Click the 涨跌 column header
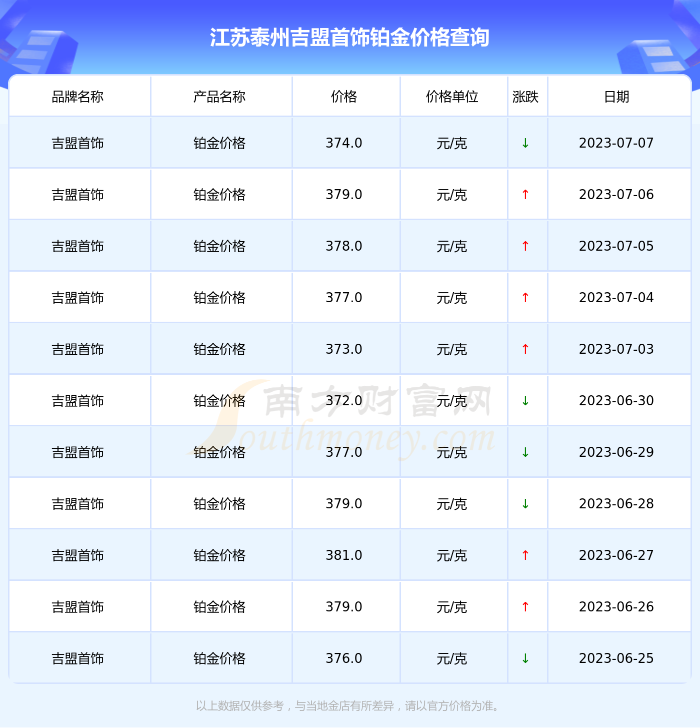 pyautogui.click(x=525, y=97)
